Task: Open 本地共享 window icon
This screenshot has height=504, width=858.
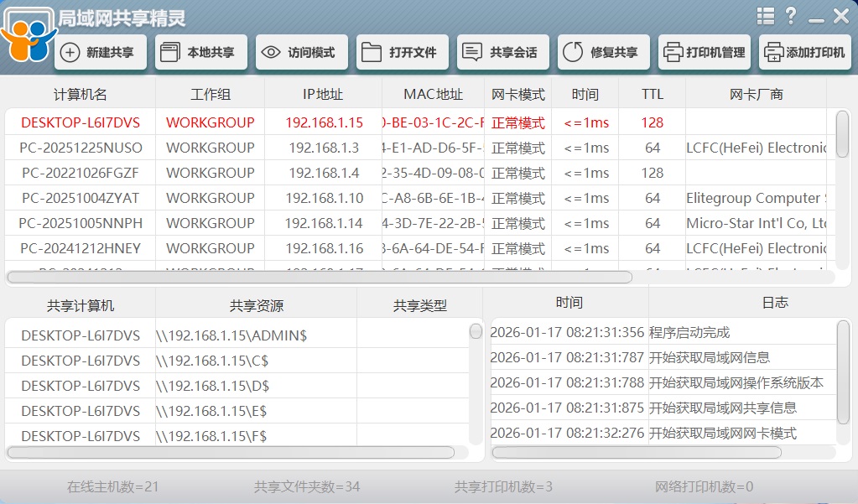Action: tap(169, 53)
